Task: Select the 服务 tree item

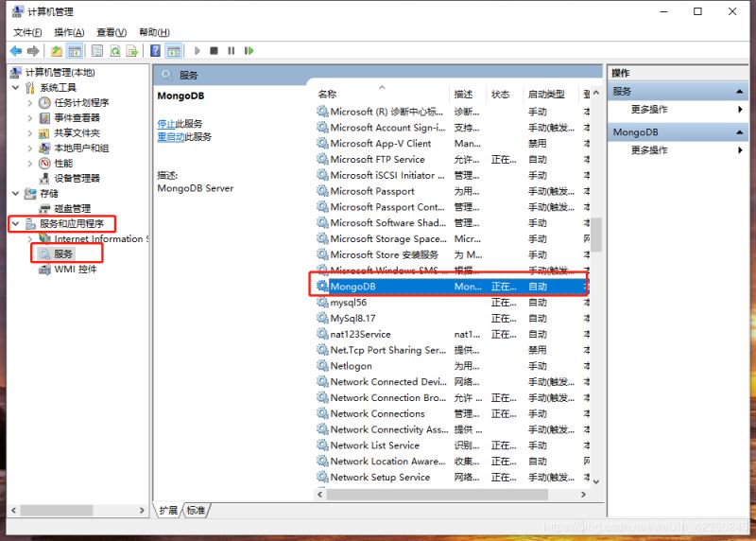Action: (x=63, y=253)
